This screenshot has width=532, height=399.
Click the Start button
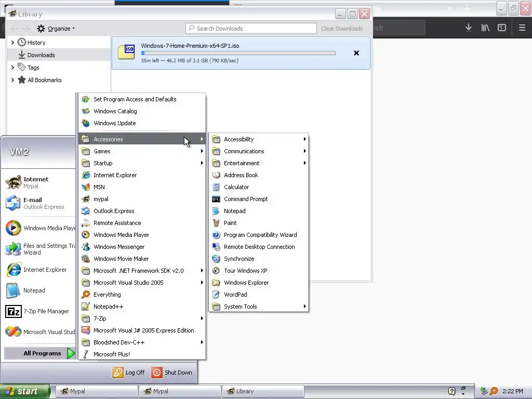[x=25, y=391]
